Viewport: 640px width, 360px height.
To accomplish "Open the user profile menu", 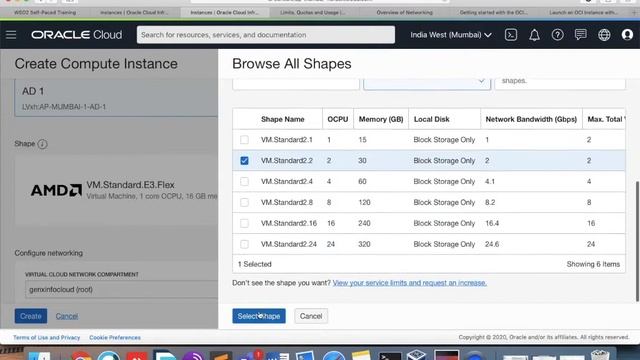I will click(x=627, y=35).
